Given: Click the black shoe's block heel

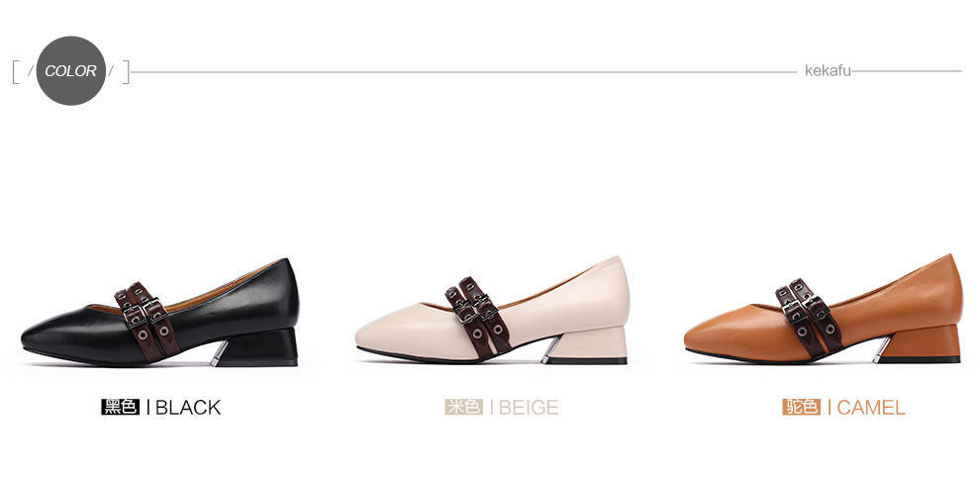Looking at the screenshot, I should click(255, 347).
